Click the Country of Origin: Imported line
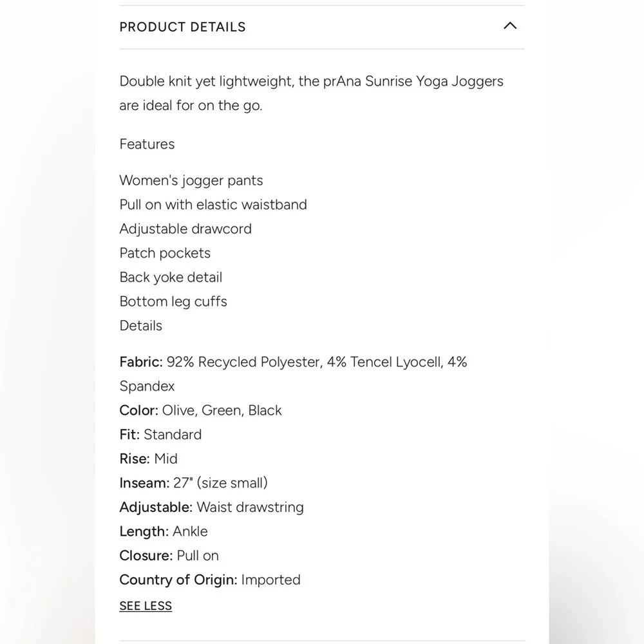Viewport: 644px width, 644px height. pyautogui.click(x=210, y=580)
